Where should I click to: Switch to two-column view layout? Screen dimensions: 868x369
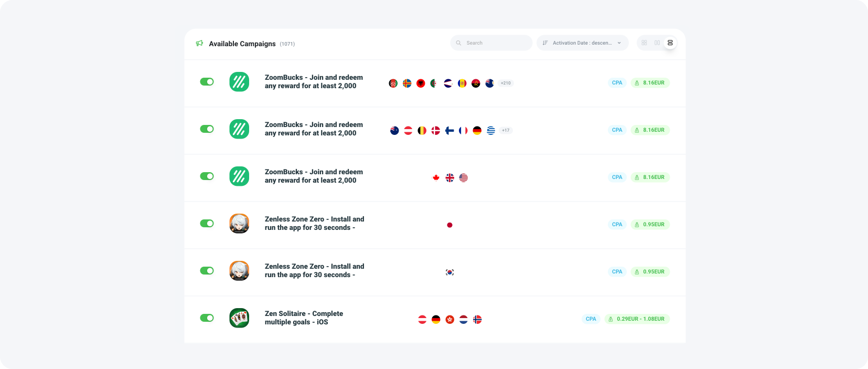(x=657, y=43)
